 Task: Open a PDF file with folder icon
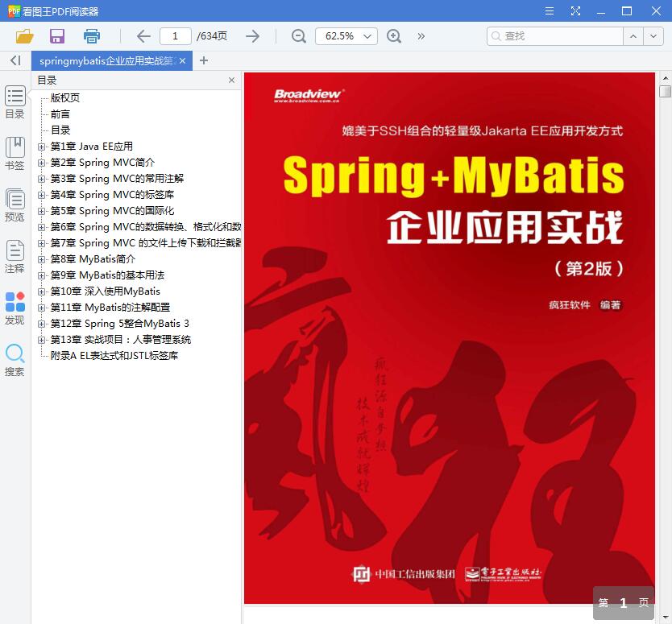pyautogui.click(x=24, y=36)
